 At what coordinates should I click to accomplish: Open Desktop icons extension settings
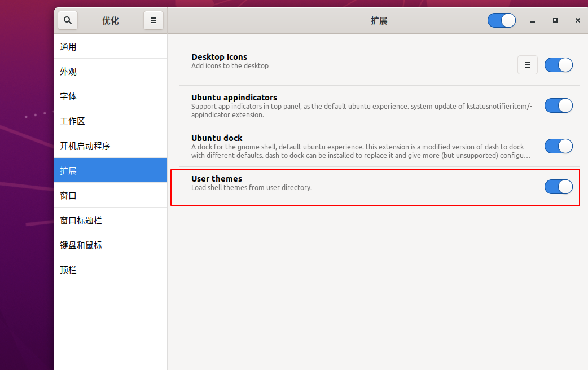coord(528,65)
